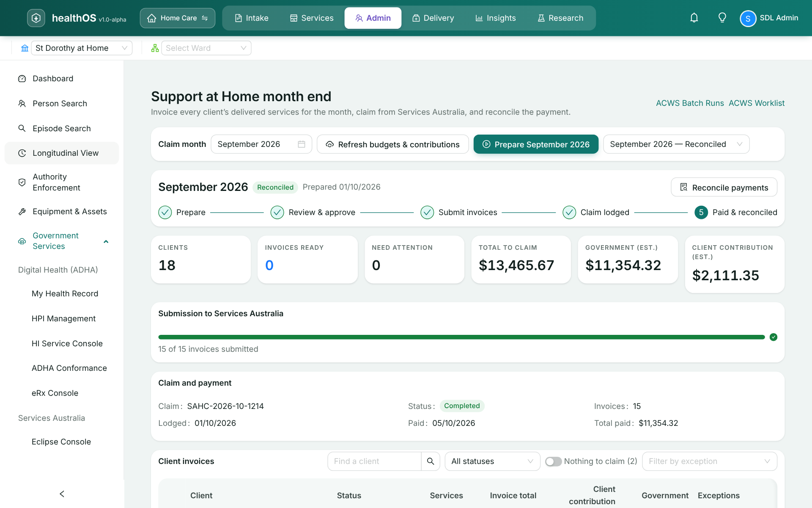
Task: Click Refresh budgets & contributions button
Action: pyautogui.click(x=392, y=144)
